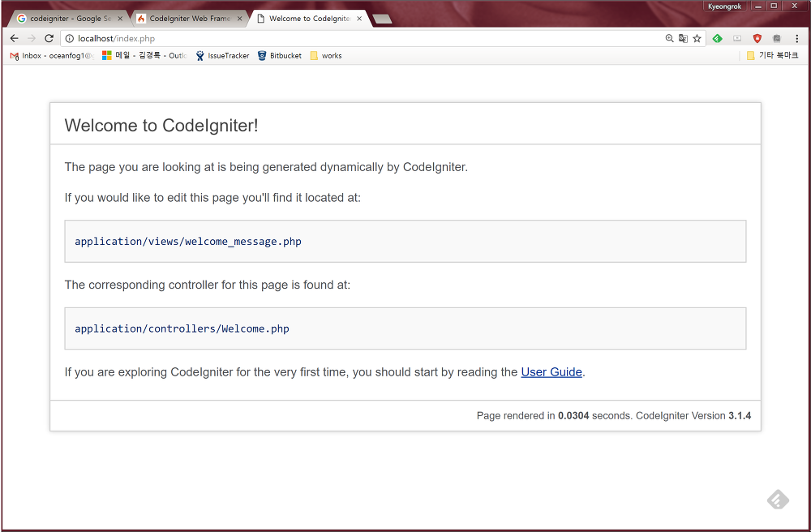Click the welcome_message.php path text
This screenshot has height=532, width=811.
point(188,242)
